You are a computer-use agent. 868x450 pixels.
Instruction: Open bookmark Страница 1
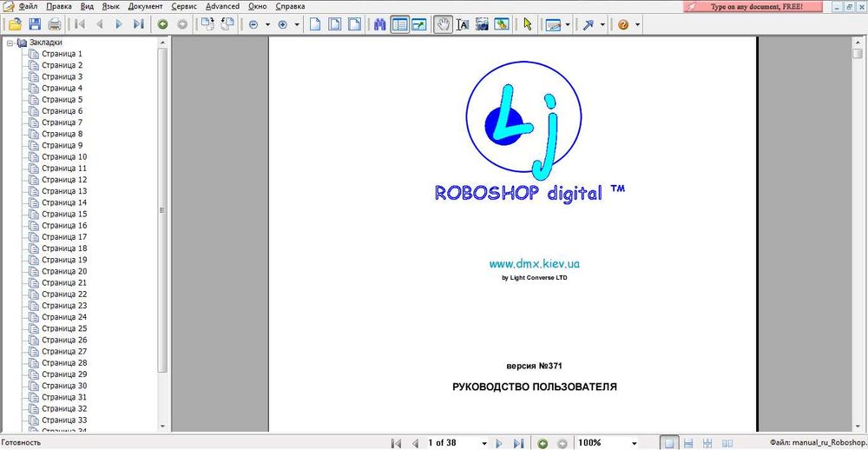click(62, 54)
